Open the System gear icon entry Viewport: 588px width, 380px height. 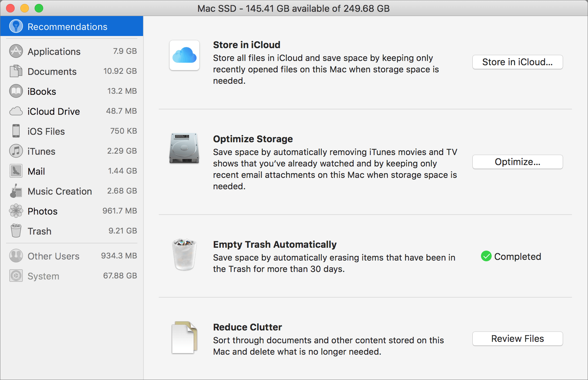(16, 276)
